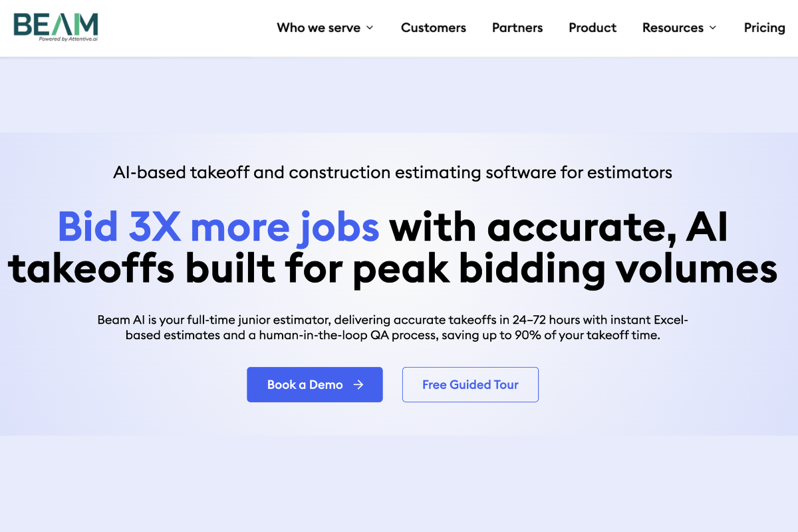This screenshot has width=798, height=532.
Task: Open the "Who we serve" menu
Action: (319, 28)
